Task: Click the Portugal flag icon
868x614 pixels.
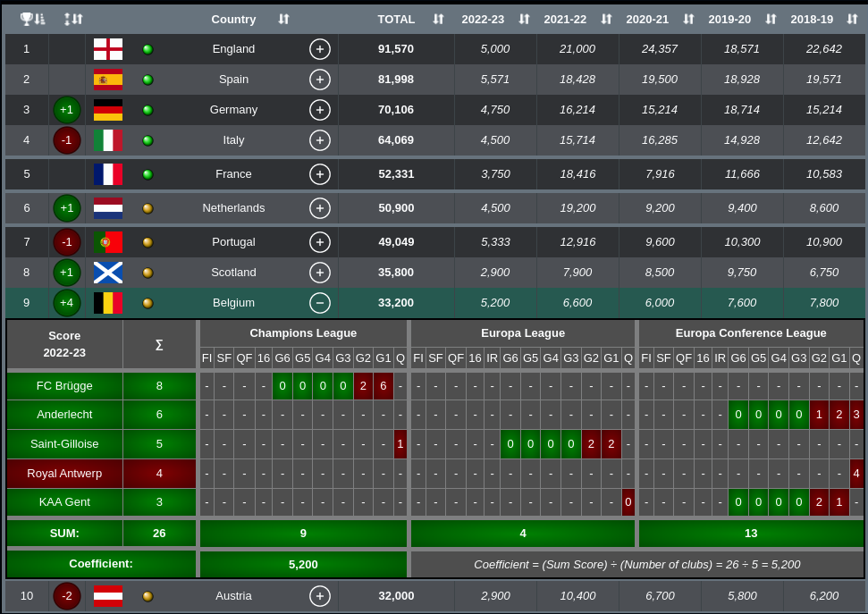Action: tap(108, 242)
